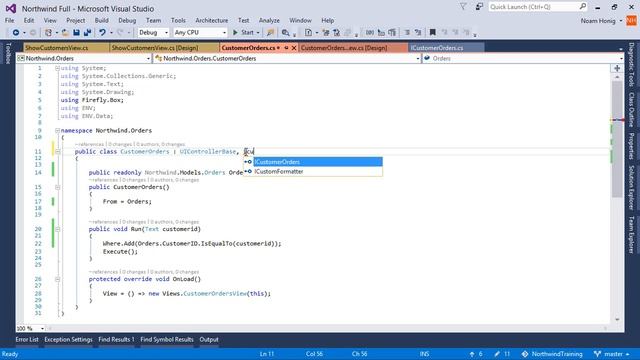Click the NH account avatar icon

click(x=631, y=20)
